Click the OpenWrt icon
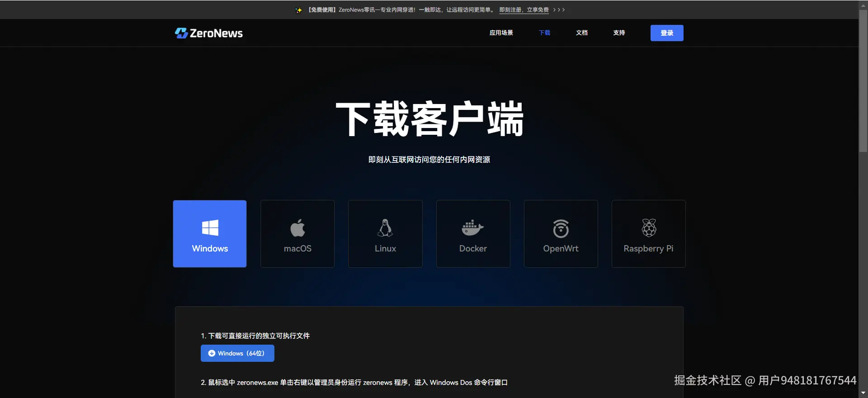 click(561, 228)
